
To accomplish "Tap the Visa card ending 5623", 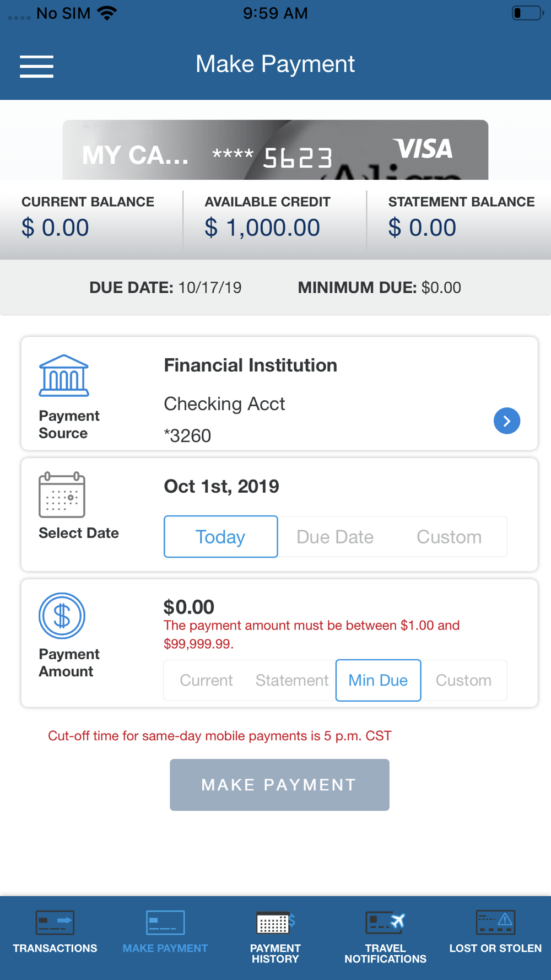I will coord(275,150).
